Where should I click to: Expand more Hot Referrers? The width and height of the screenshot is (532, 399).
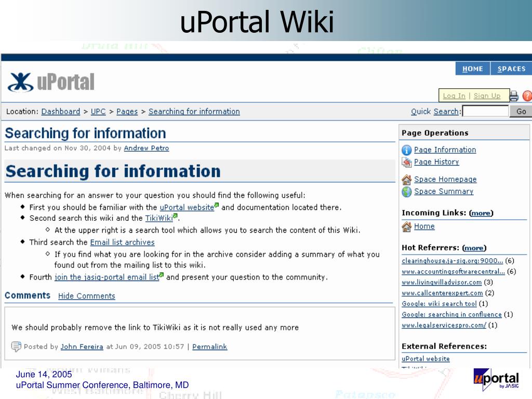[x=474, y=248]
